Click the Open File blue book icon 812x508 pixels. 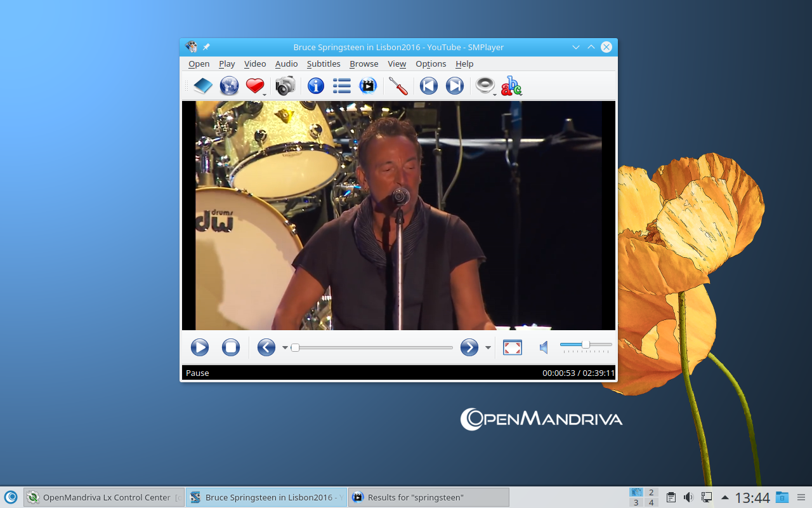coord(202,86)
